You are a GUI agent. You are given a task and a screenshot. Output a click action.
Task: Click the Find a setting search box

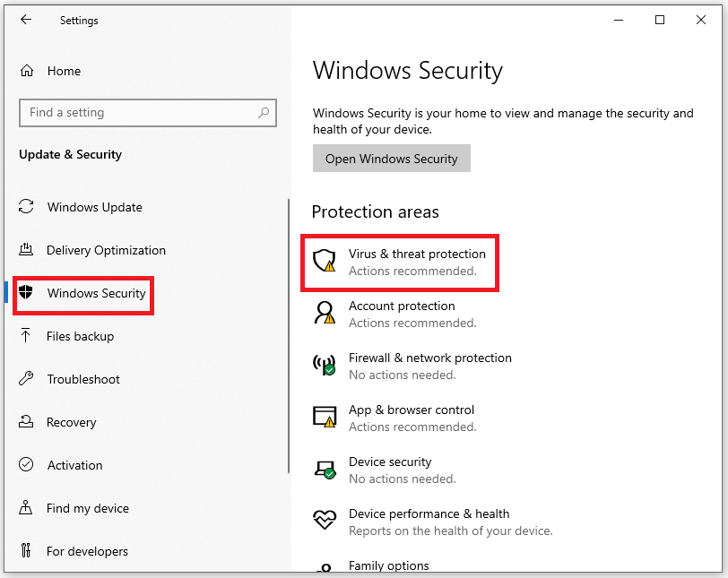(139, 113)
